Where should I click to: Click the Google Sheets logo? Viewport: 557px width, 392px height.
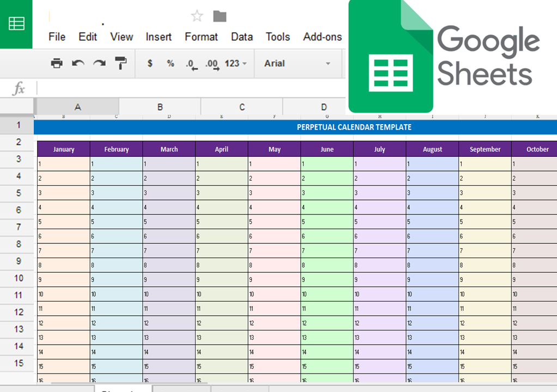pos(444,56)
